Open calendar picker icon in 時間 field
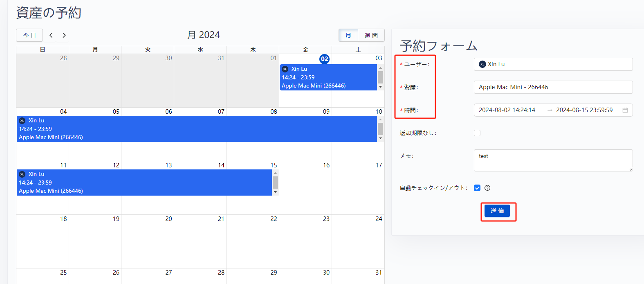 (x=625, y=110)
